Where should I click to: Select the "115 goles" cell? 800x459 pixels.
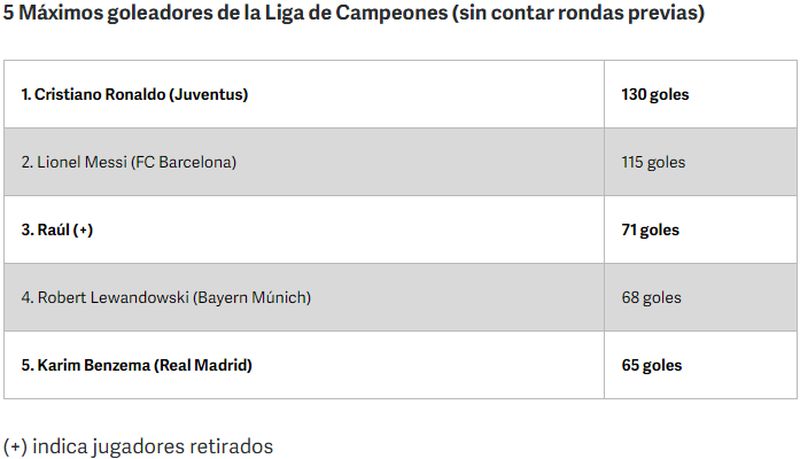(x=653, y=162)
